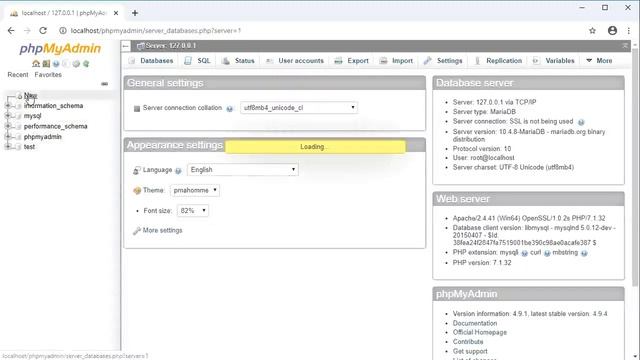Click Server: 127.0.0.1 breadcrumb link

coord(171,46)
